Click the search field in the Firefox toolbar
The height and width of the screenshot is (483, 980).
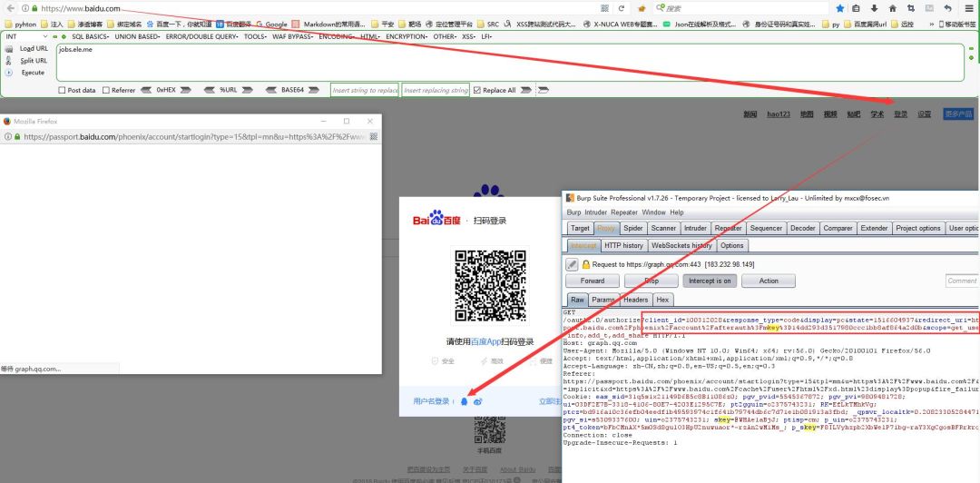[x=741, y=9]
